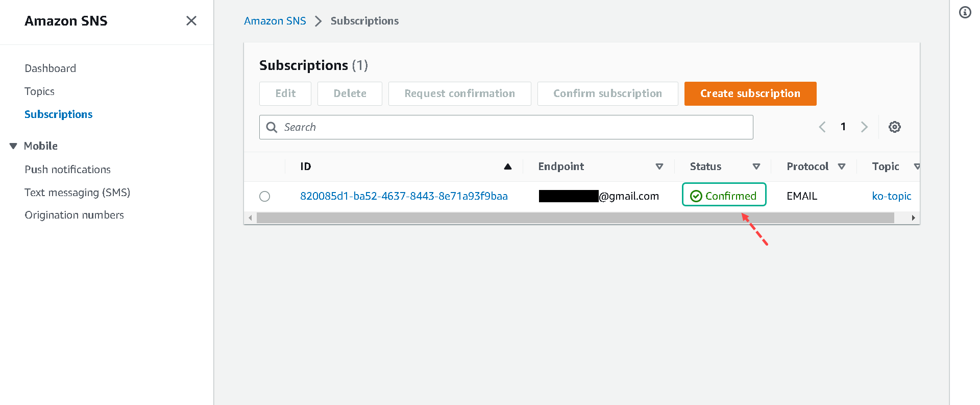Select the subscription row radio button
Viewport: 980px width, 405px height.
264,196
